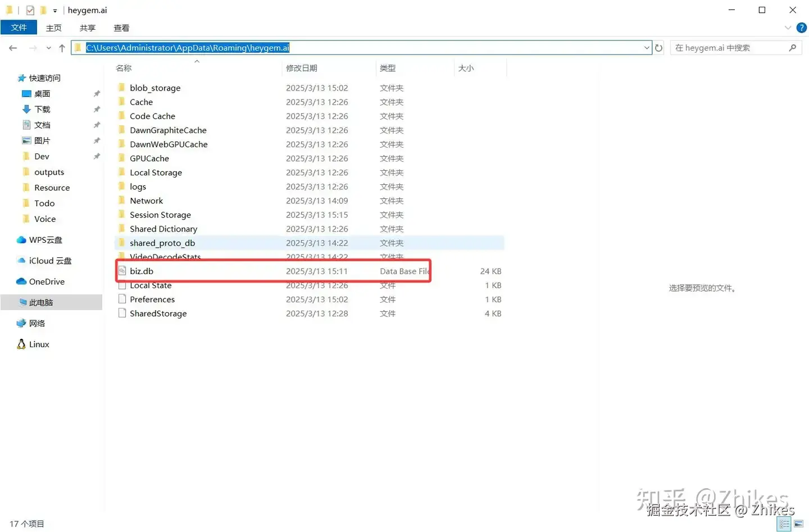Click the Preferences file icon
Image resolution: width=809 pixels, height=532 pixels.
[122, 299]
